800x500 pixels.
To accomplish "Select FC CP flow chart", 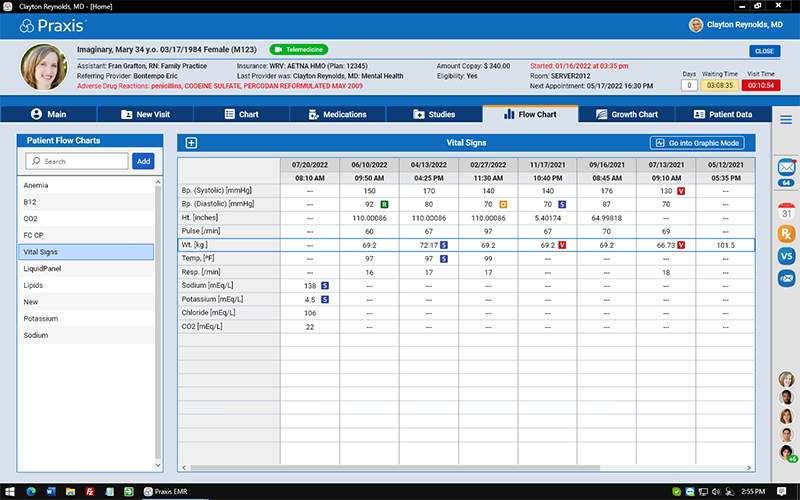I will pos(86,235).
